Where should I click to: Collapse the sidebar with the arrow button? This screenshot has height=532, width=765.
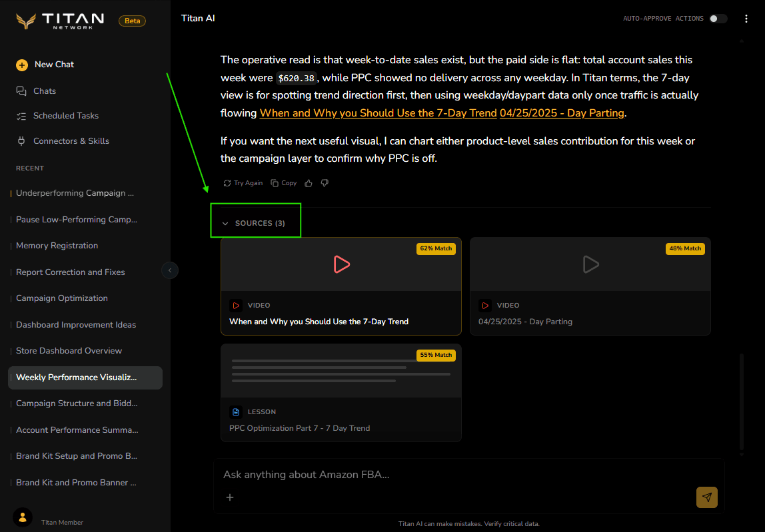click(170, 270)
